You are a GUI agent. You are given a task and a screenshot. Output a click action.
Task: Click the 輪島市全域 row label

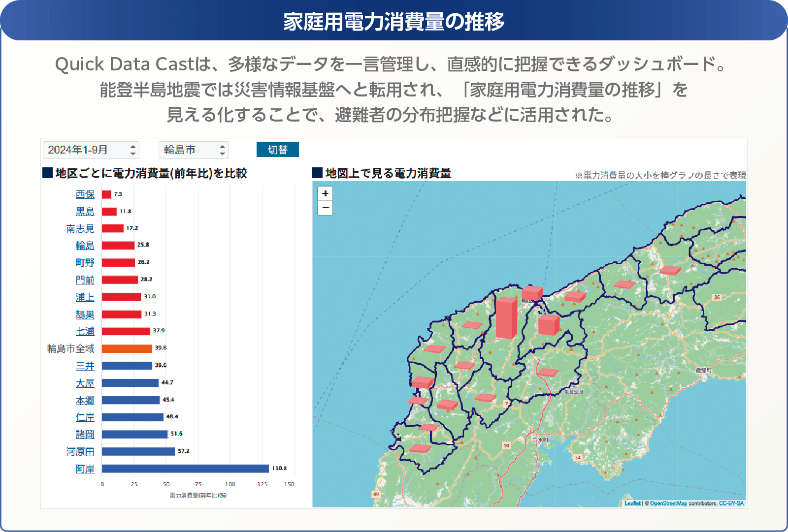click(x=70, y=348)
